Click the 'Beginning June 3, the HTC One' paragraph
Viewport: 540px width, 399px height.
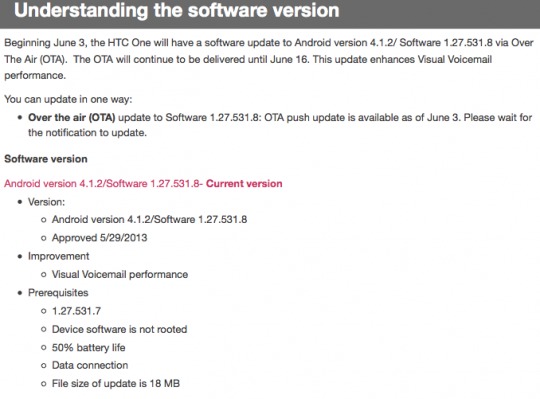point(269,59)
